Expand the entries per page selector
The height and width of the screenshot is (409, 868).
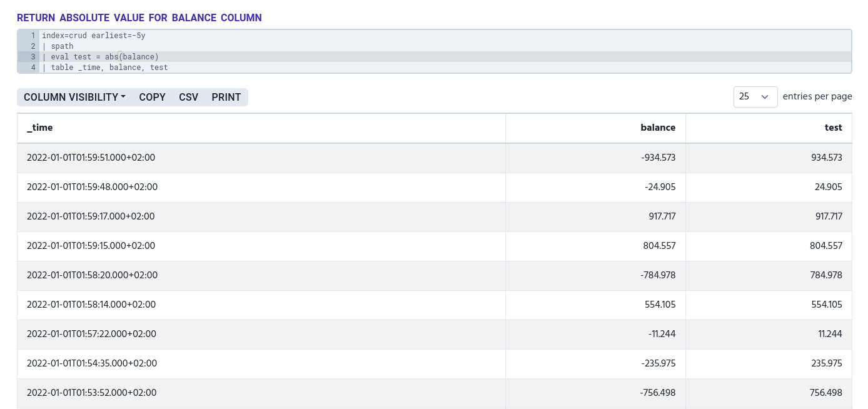[755, 97]
